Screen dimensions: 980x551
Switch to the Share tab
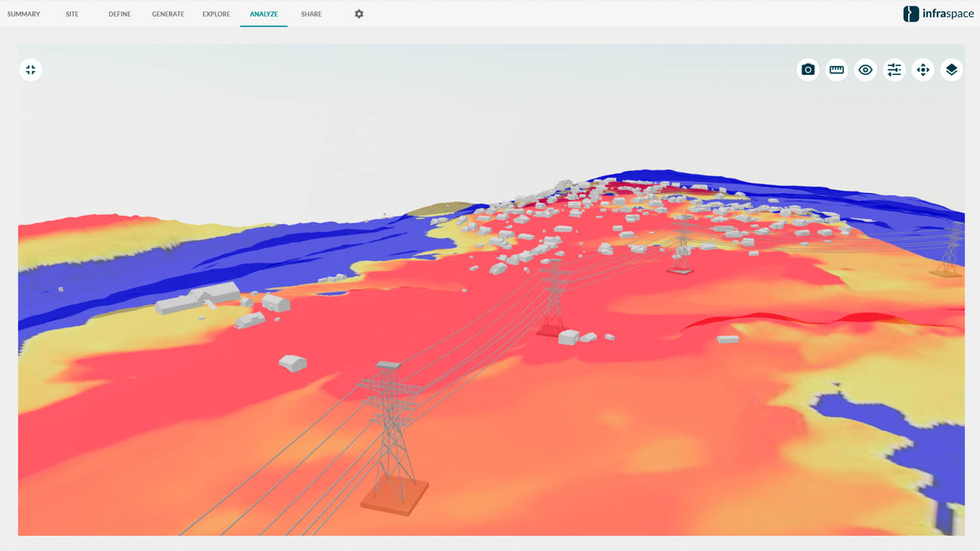pyautogui.click(x=311, y=14)
